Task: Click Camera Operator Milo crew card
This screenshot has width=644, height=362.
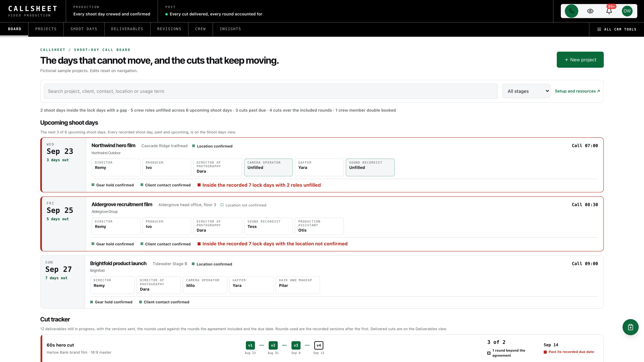Action: point(205,285)
